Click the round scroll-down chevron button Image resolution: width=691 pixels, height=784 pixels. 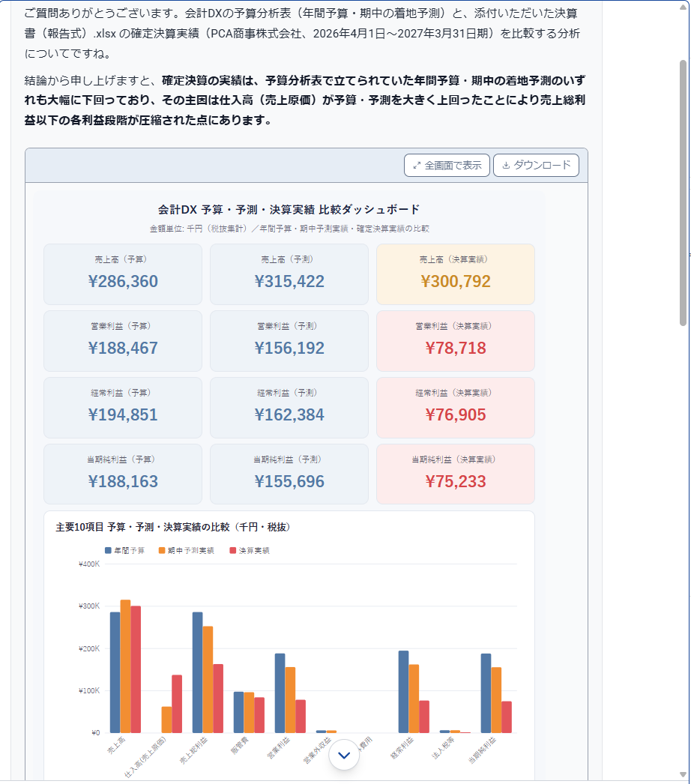point(344,755)
